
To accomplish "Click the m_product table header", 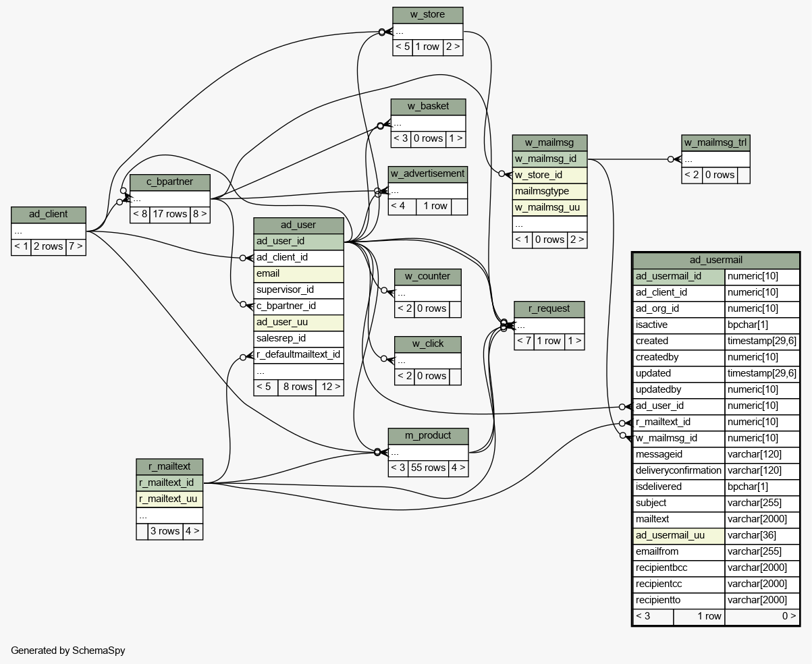I will (427, 435).
